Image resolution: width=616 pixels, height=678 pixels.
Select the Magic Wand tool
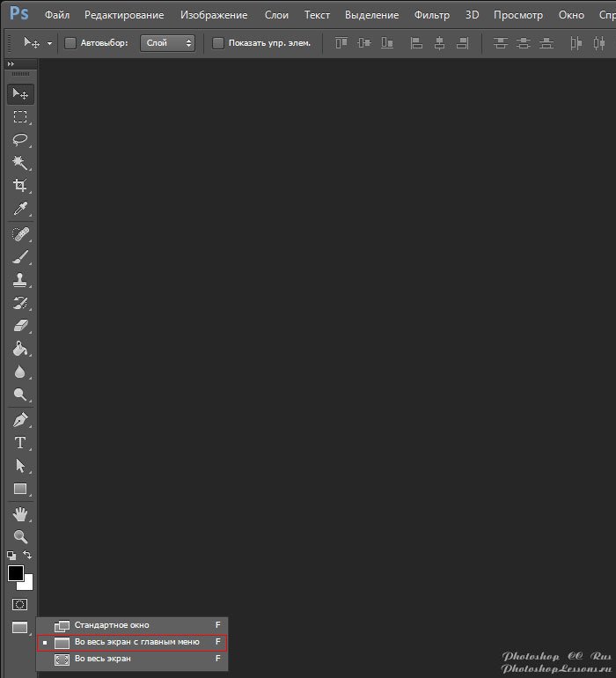click(x=19, y=163)
